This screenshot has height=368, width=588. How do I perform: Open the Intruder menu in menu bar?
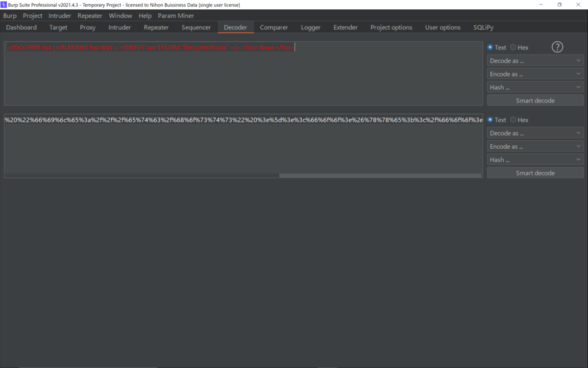tap(60, 16)
